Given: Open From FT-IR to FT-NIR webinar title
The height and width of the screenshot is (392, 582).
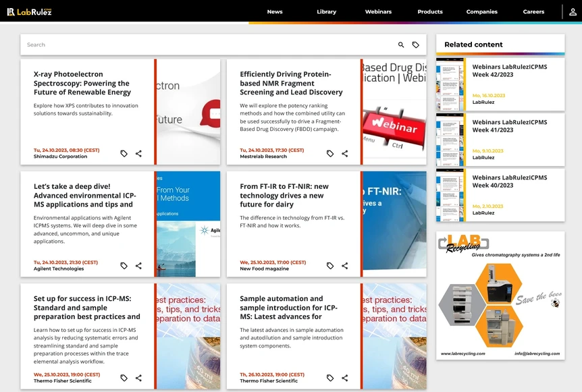Looking at the screenshot, I should pos(284,196).
